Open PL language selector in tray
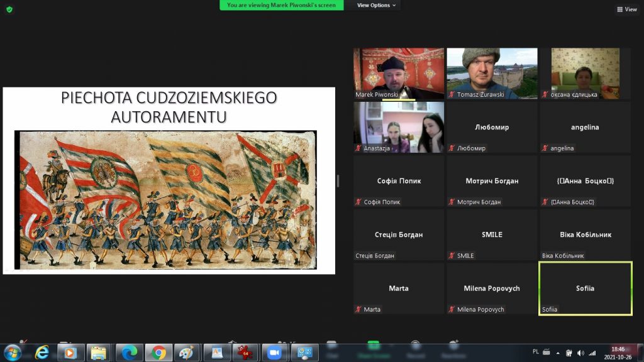 coord(536,352)
